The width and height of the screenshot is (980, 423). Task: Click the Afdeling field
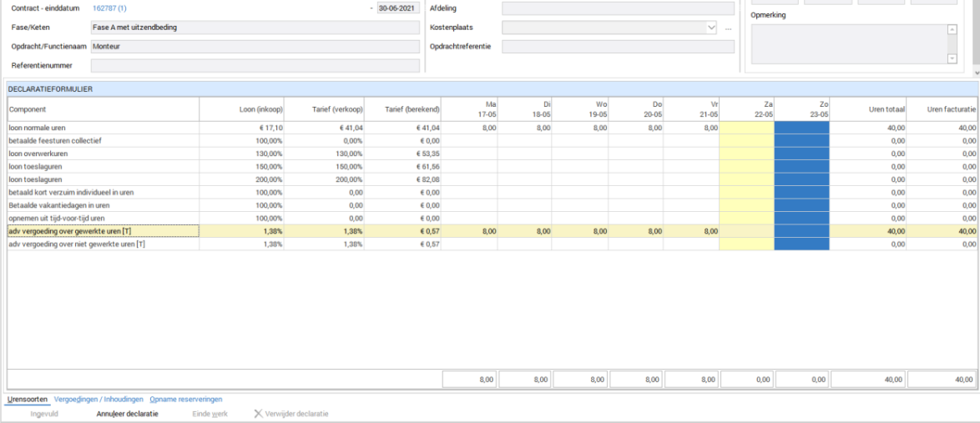pyautogui.click(x=618, y=8)
